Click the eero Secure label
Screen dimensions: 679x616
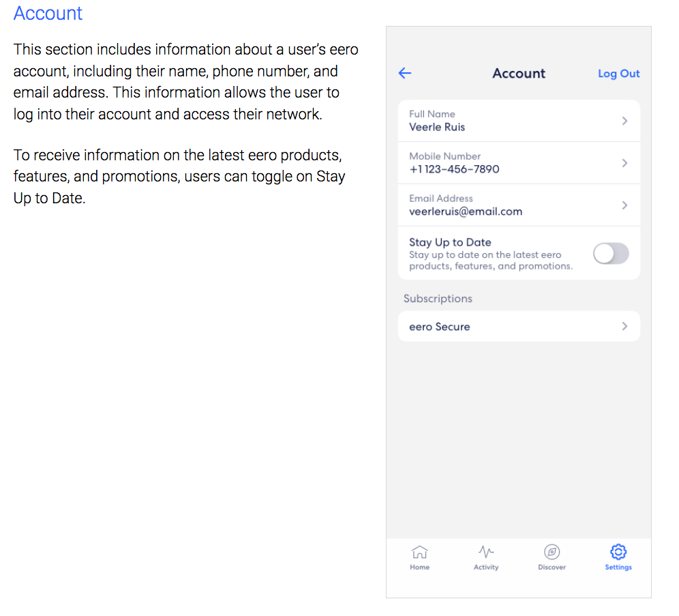point(440,327)
